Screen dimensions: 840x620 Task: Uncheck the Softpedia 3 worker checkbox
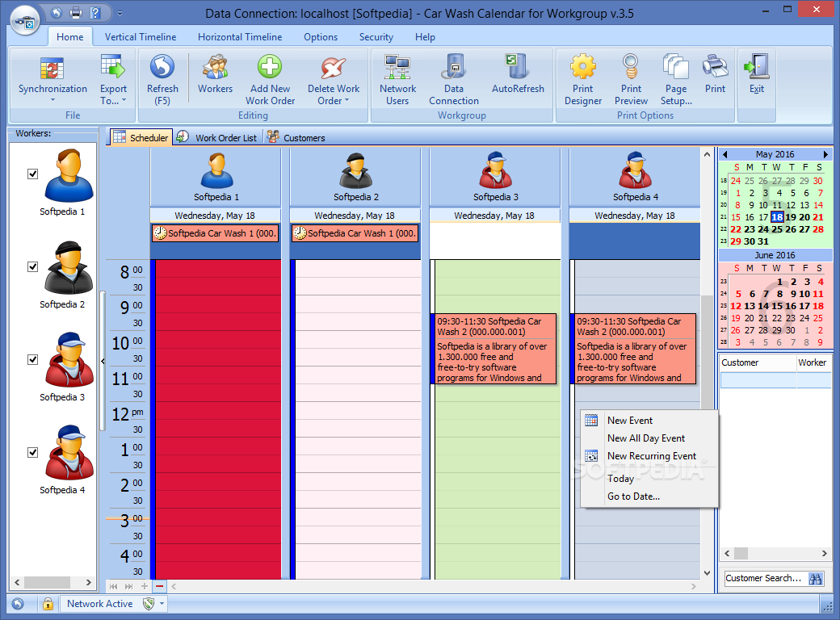pos(32,360)
